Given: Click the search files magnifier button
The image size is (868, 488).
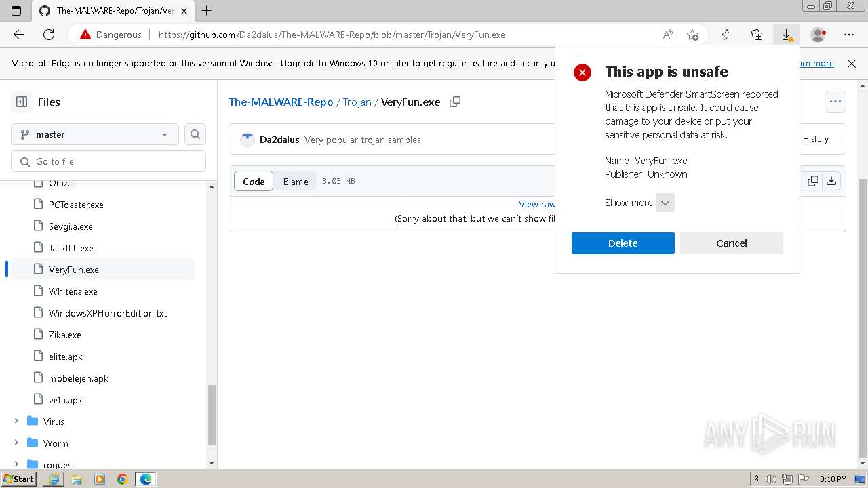Looking at the screenshot, I should [x=195, y=134].
